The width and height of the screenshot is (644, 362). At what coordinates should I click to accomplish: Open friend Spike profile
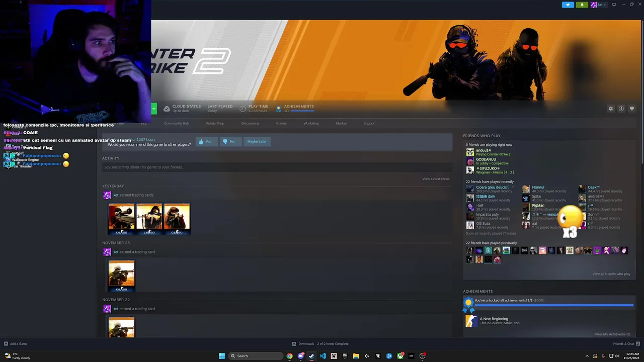(x=544, y=198)
